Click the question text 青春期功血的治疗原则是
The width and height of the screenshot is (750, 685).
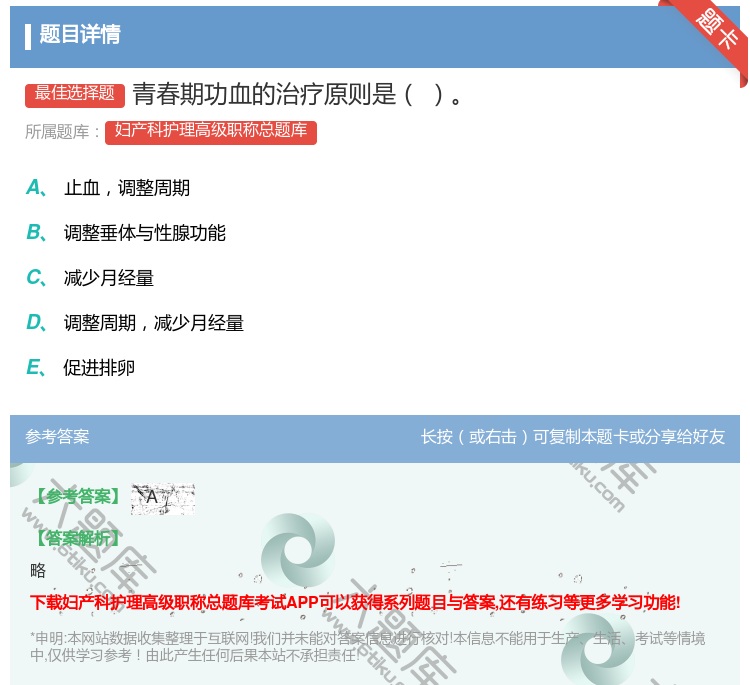(x=297, y=94)
